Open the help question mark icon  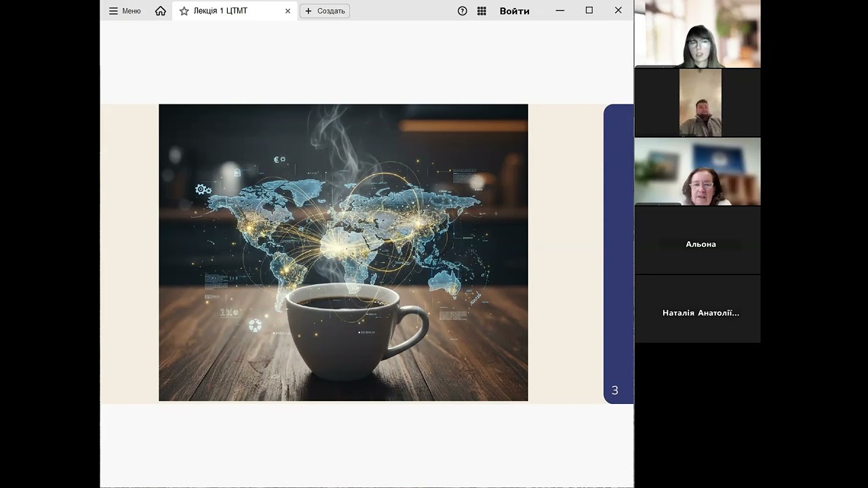[462, 11]
